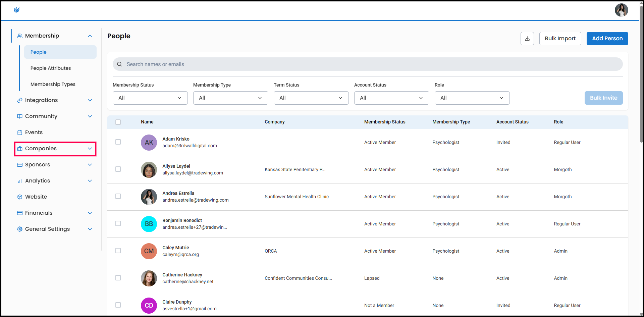Click the search names or emails field
Viewport: 644px width, 317px height.
[x=369, y=64]
